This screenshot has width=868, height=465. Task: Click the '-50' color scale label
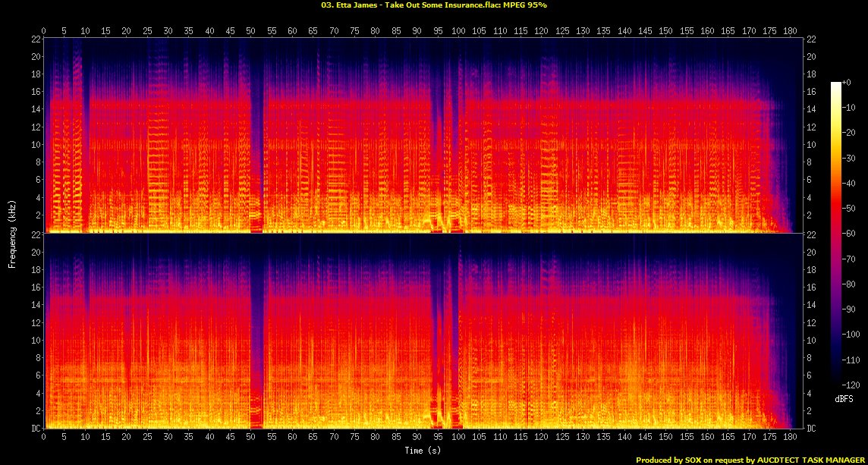pos(848,208)
